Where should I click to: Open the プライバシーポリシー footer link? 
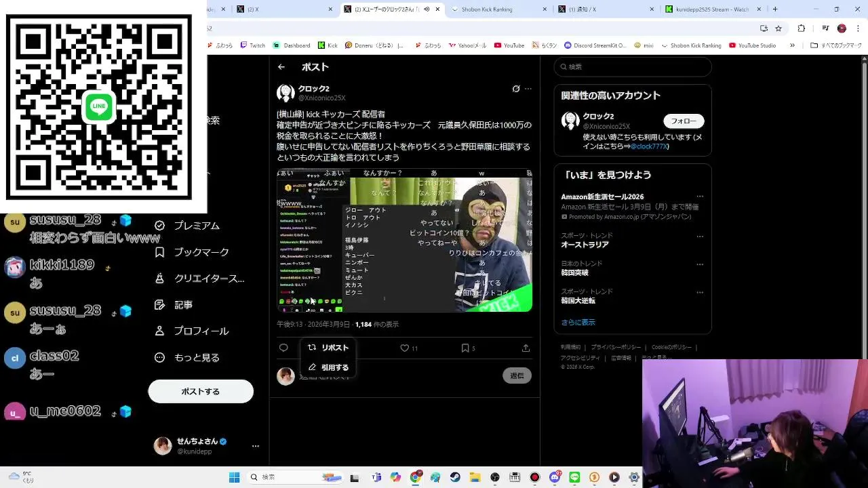pyautogui.click(x=616, y=347)
